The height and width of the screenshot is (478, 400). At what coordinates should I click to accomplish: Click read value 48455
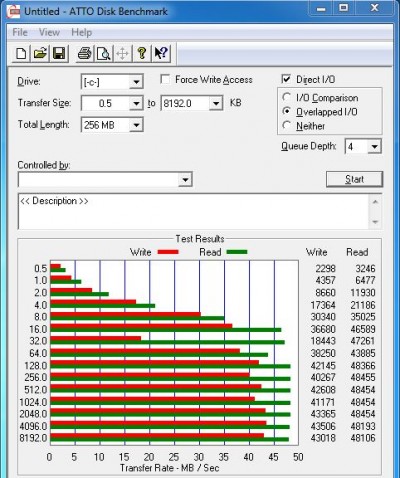(363, 377)
